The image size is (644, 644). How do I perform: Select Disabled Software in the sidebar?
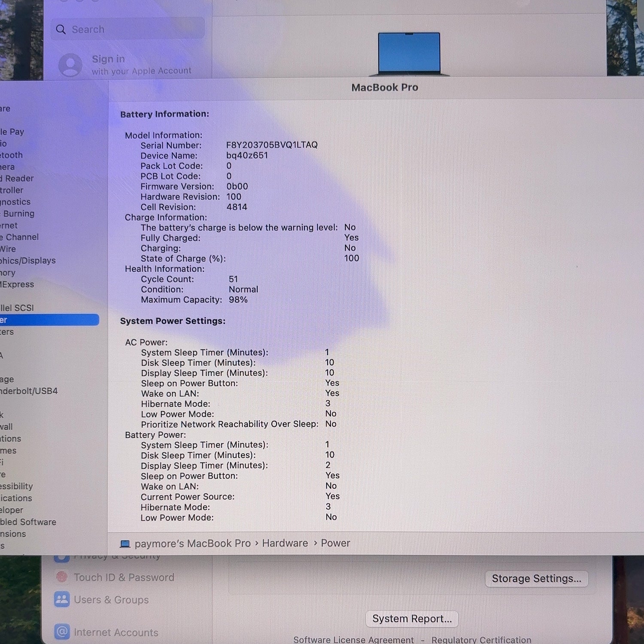point(28,522)
